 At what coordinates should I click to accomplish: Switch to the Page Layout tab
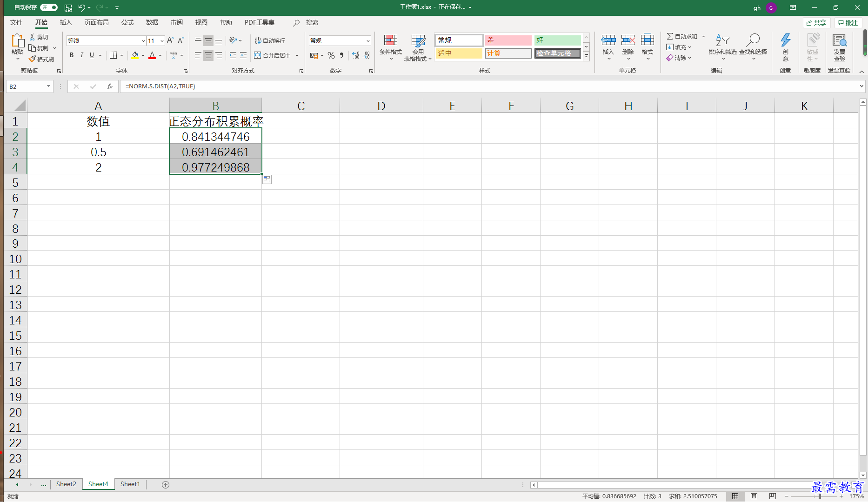point(97,22)
